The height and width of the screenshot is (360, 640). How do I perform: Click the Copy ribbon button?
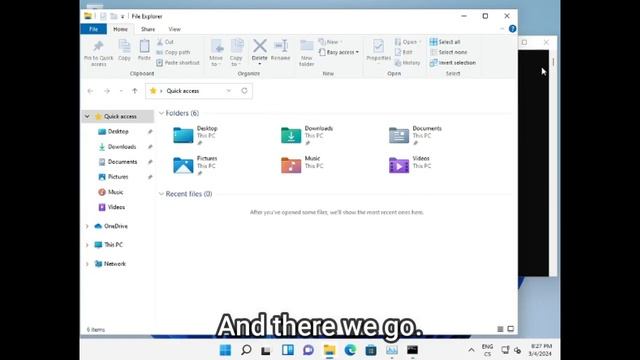coord(124,51)
